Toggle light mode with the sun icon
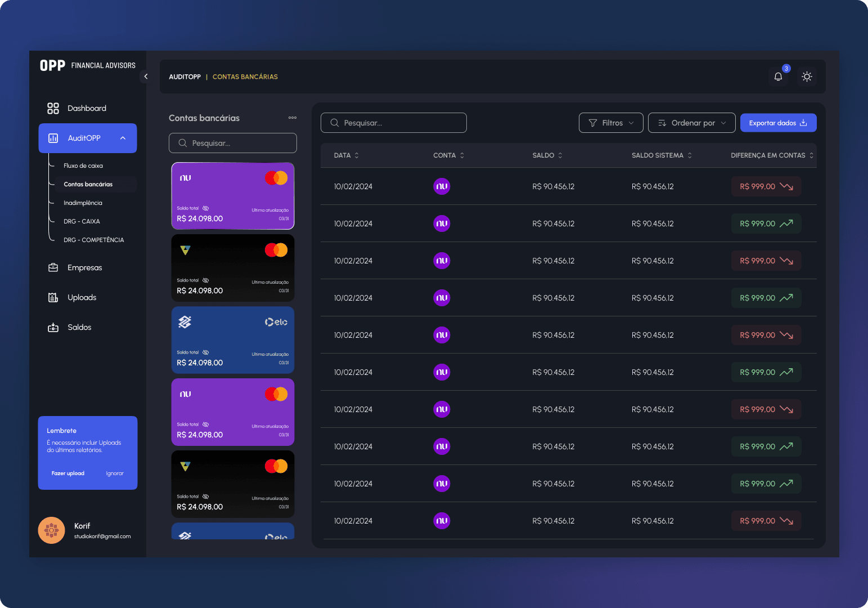 807,77
